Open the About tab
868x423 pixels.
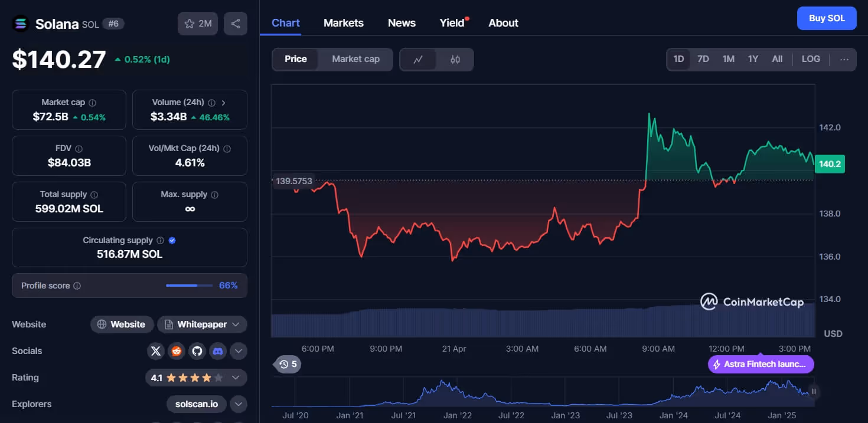pos(503,23)
